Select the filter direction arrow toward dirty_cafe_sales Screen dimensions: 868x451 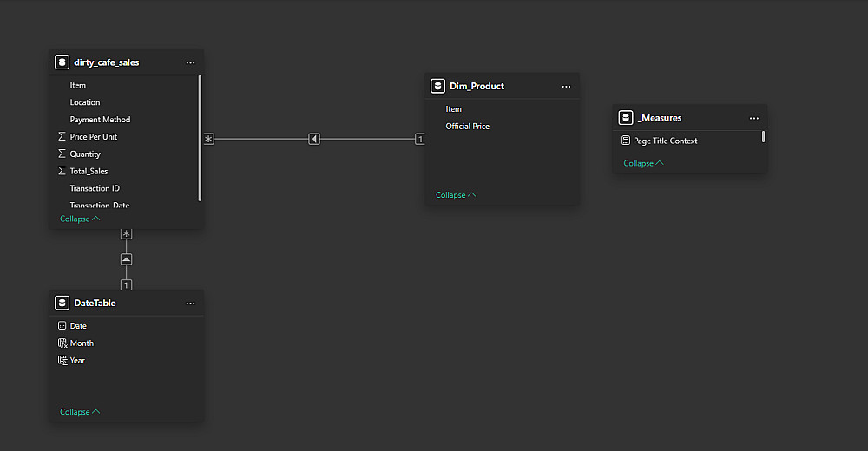pyautogui.click(x=314, y=139)
